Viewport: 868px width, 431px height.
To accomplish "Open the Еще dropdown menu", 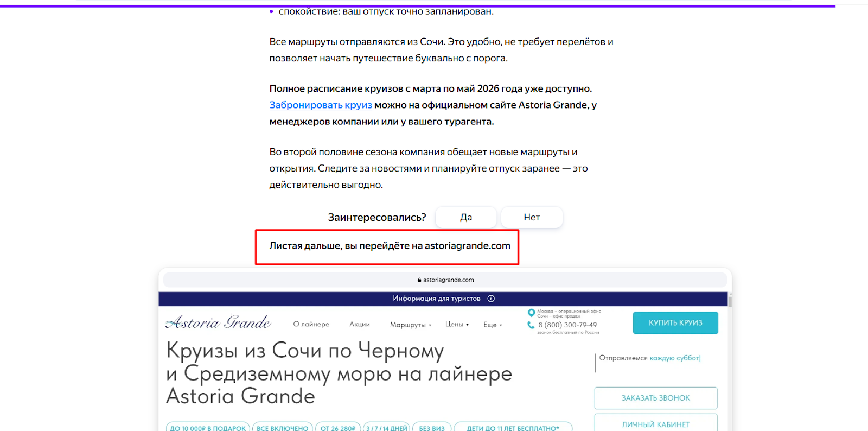I will tap(493, 325).
